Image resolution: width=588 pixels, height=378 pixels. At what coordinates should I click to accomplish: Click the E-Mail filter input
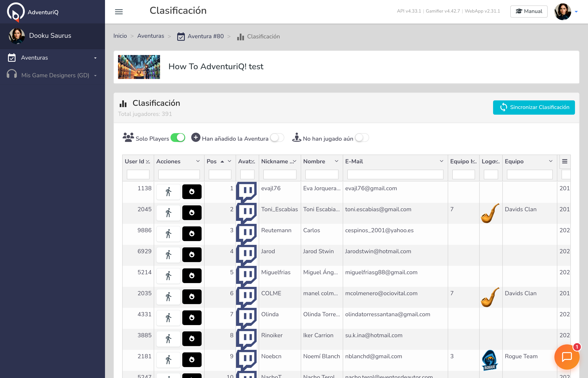point(395,175)
